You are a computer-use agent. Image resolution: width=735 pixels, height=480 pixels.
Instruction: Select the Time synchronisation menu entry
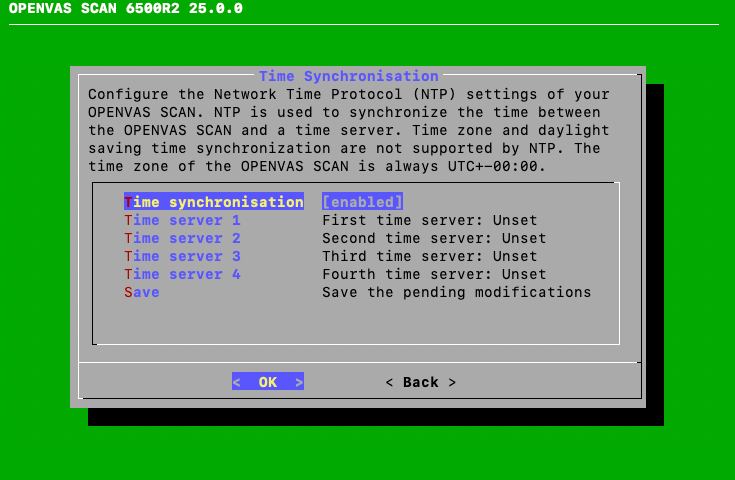click(x=213, y=202)
